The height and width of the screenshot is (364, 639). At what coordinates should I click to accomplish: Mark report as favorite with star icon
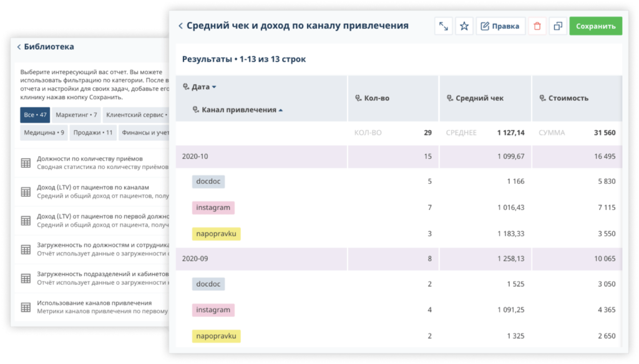(464, 26)
